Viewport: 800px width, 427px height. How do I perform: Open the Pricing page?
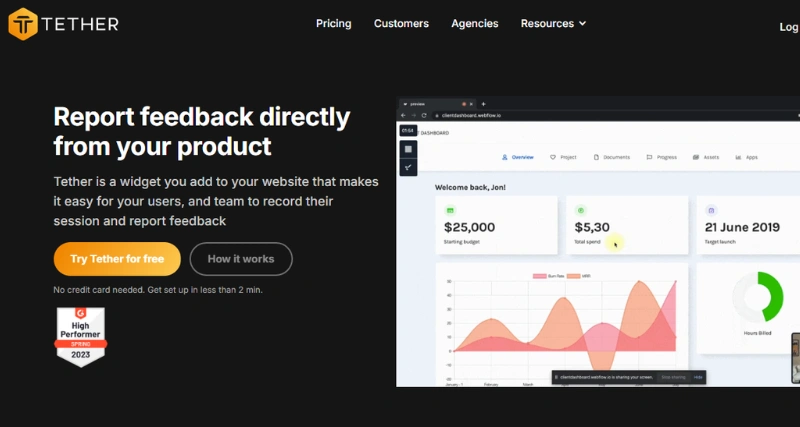[x=333, y=24]
